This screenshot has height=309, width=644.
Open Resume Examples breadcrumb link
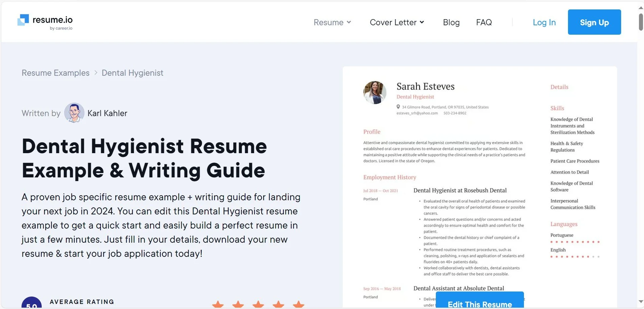click(55, 73)
